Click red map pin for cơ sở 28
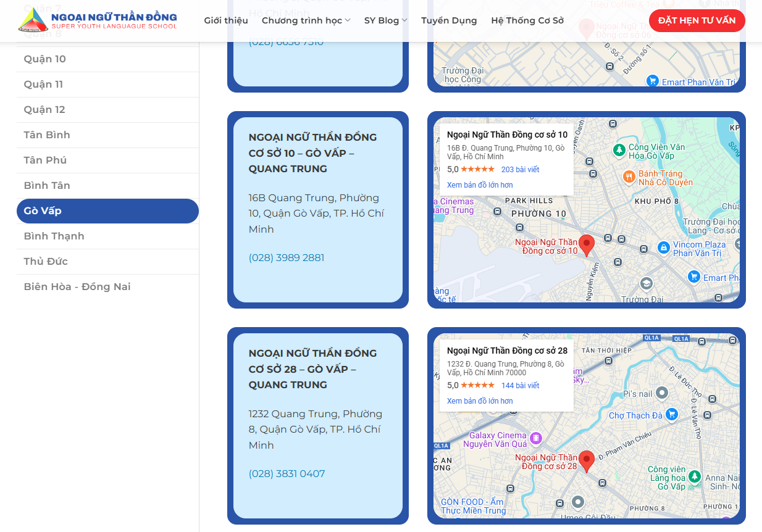The width and height of the screenshot is (762, 532). 586,460
